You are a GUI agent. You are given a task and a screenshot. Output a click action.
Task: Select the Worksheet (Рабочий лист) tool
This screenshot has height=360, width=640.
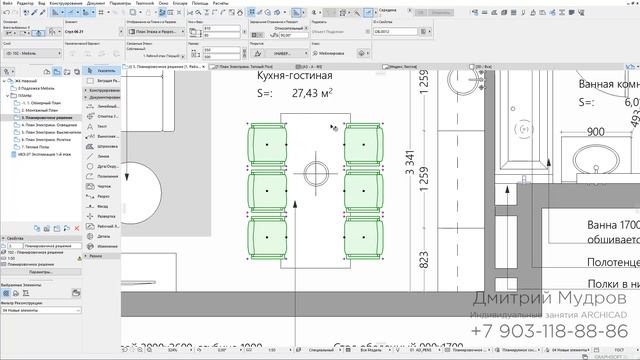click(x=102, y=226)
